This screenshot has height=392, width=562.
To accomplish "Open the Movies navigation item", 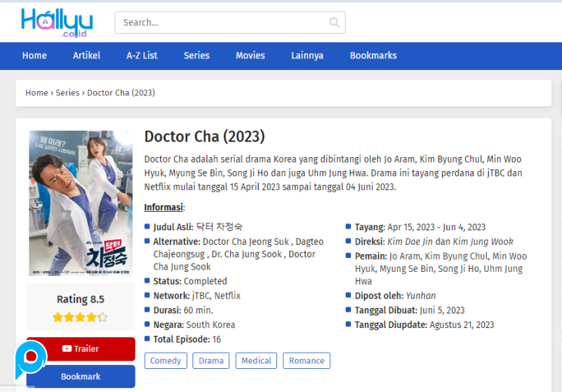I will tap(250, 55).
